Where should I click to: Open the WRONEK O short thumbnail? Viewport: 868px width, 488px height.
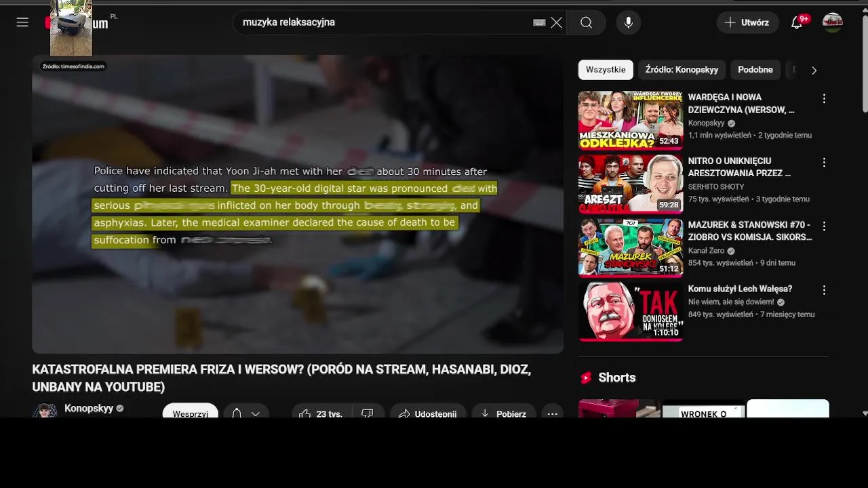coord(704,409)
